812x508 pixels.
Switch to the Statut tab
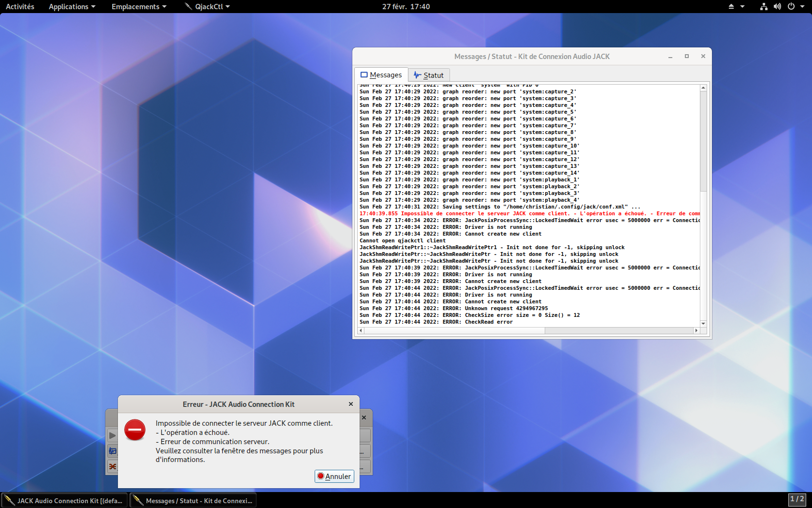pos(429,75)
